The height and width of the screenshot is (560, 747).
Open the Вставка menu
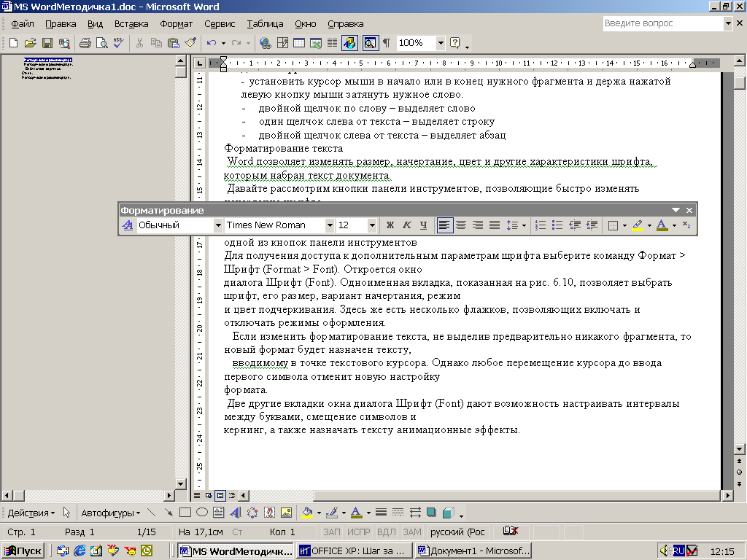pos(131,23)
